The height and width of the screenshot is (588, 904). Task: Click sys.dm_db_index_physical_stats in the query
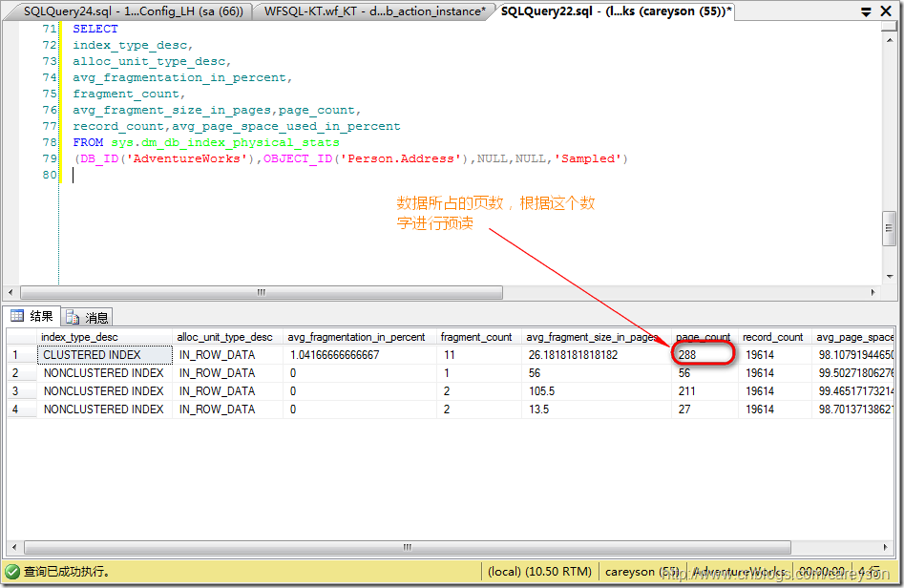tap(225, 142)
